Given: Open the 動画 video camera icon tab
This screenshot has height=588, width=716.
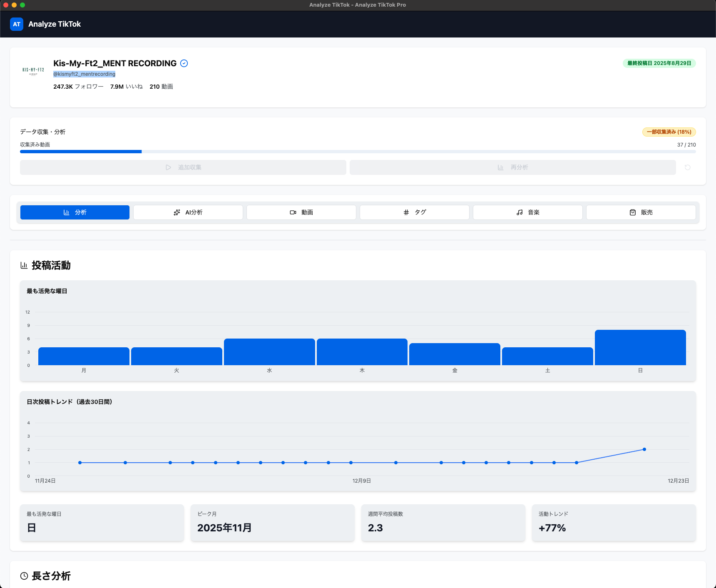Looking at the screenshot, I should point(293,212).
